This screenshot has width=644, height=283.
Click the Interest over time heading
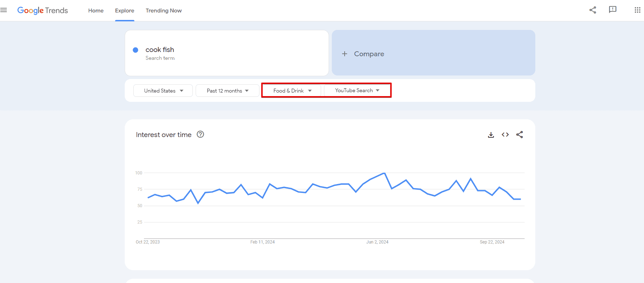pos(164,135)
